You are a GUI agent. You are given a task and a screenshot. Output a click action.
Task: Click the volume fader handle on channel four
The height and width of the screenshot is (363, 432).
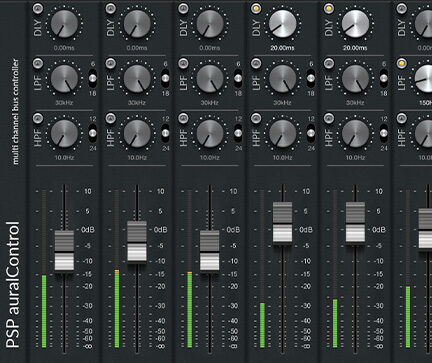click(282, 223)
